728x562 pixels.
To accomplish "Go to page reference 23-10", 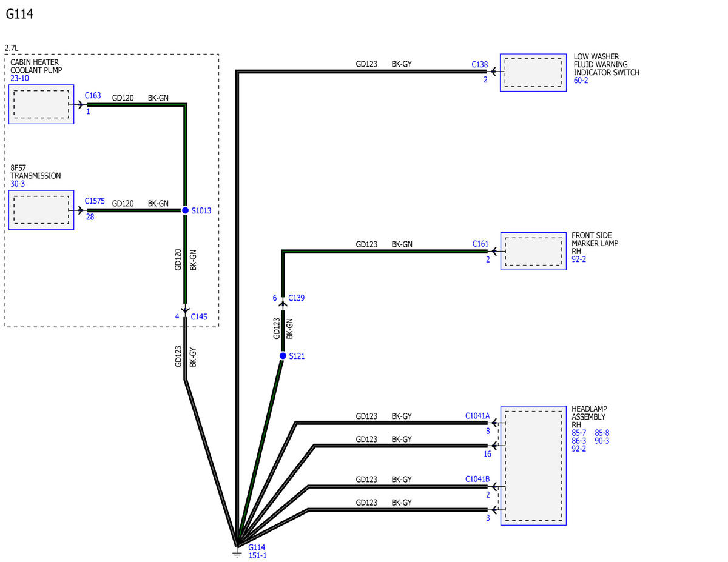I will tap(19, 78).
